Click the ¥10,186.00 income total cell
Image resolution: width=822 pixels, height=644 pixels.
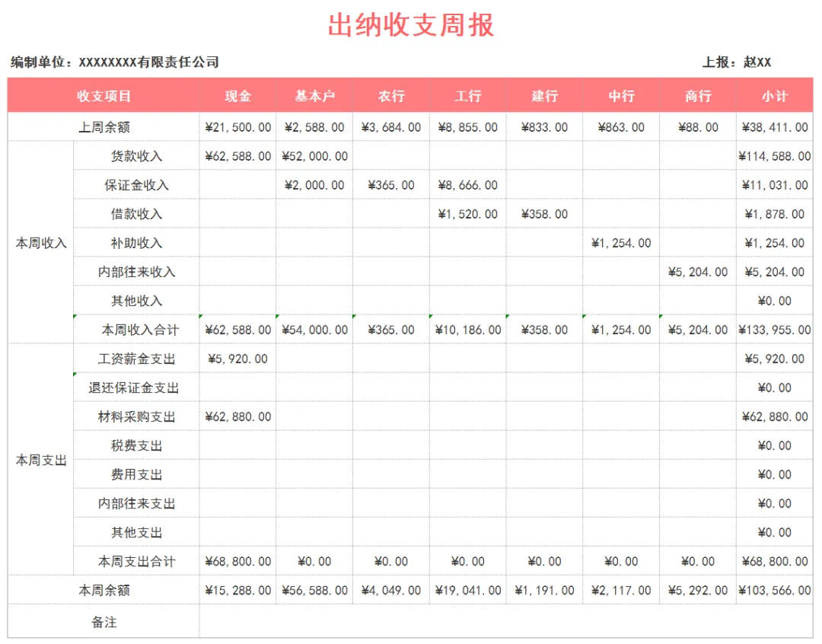tap(467, 330)
